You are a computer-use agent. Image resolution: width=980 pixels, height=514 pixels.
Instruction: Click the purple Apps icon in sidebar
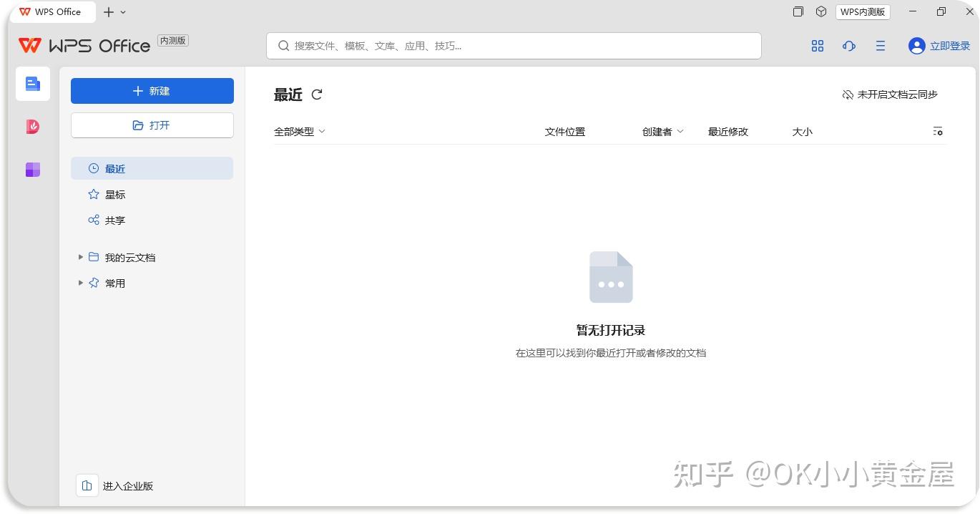click(32, 170)
